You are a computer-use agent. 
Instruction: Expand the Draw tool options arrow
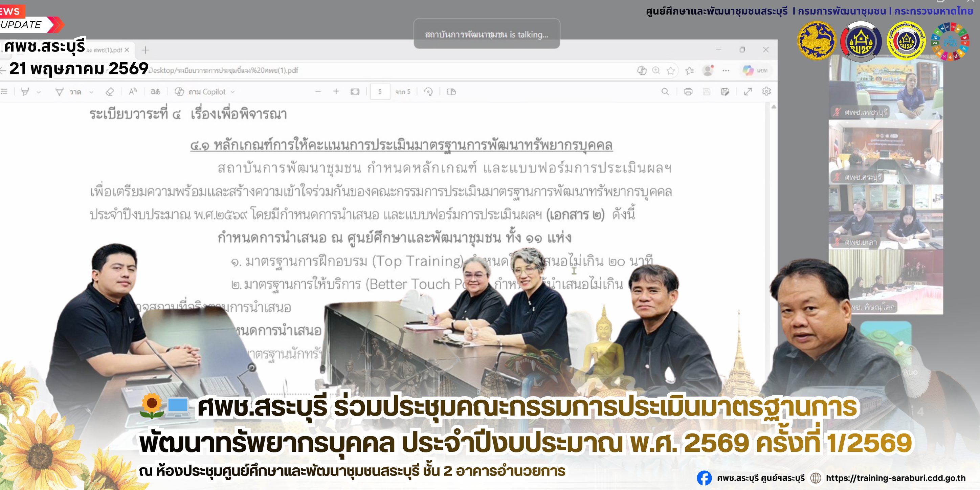(91, 92)
